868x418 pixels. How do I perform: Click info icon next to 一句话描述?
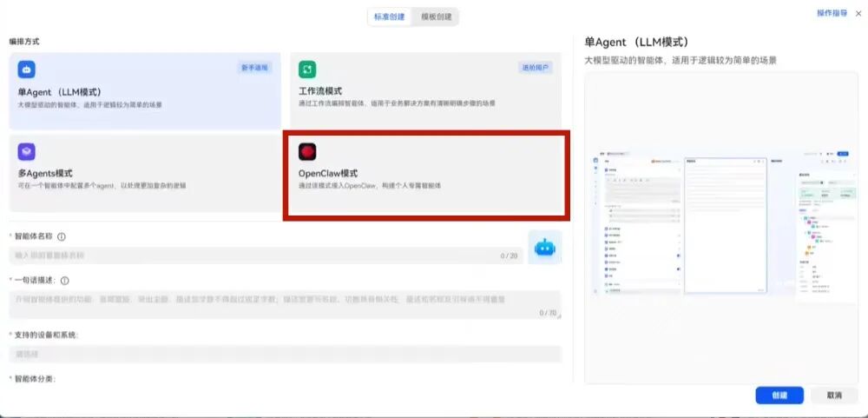(65, 281)
